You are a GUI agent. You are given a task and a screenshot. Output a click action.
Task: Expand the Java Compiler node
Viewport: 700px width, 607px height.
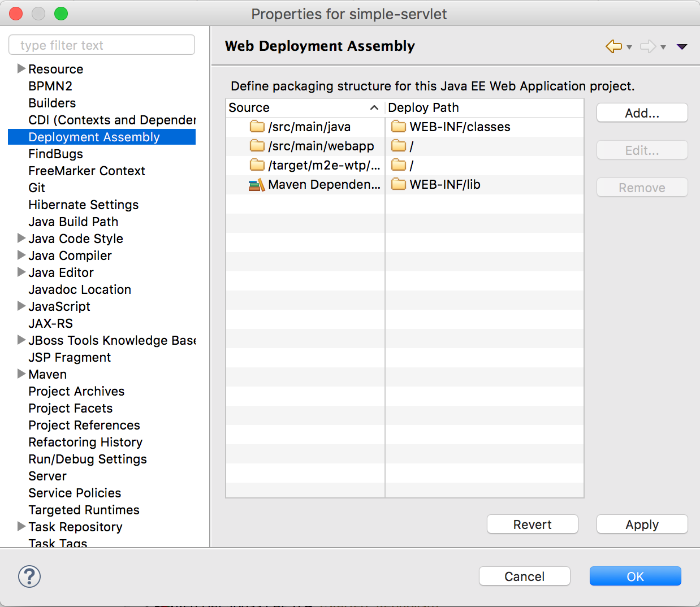click(21, 255)
